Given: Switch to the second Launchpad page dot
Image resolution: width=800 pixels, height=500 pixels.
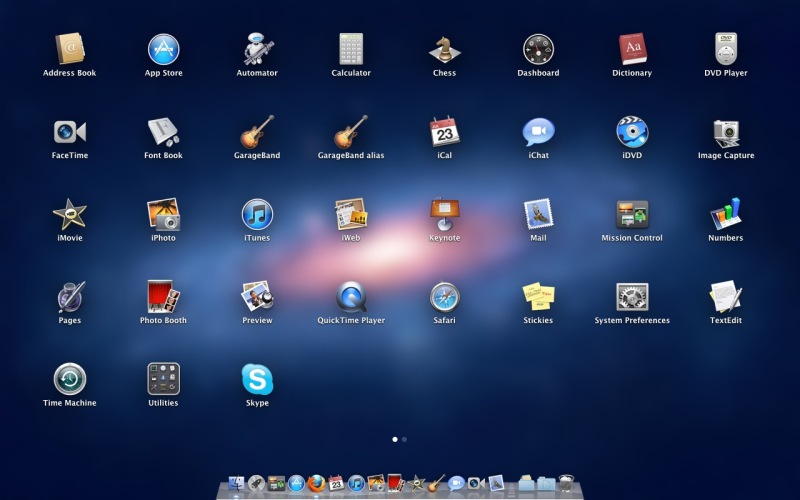Looking at the screenshot, I should click(x=405, y=439).
